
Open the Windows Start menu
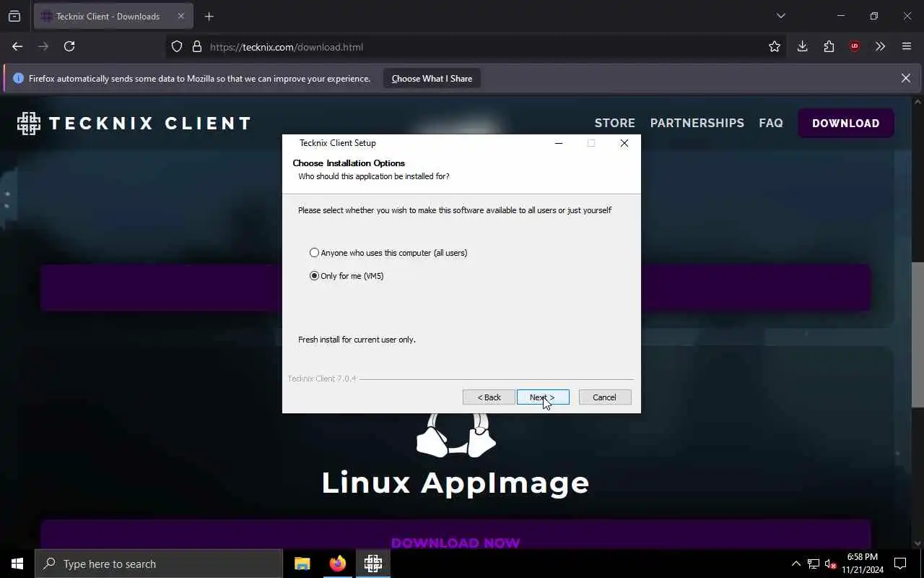[17, 564]
